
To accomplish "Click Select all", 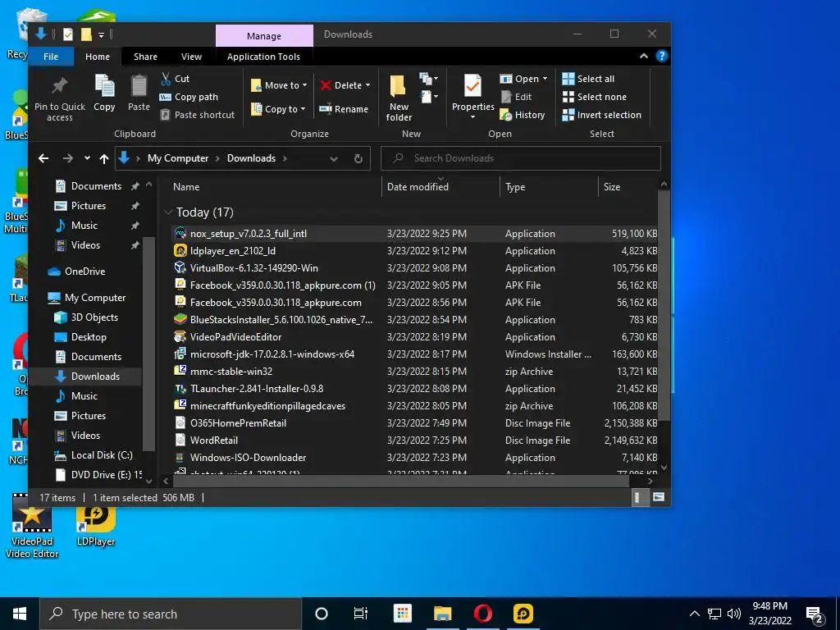I will pyautogui.click(x=588, y=79).
